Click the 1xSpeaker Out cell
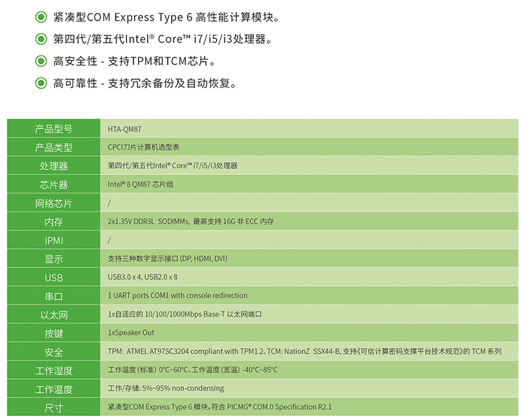Screen dimensions: 527x420 [x=309, y=333]
